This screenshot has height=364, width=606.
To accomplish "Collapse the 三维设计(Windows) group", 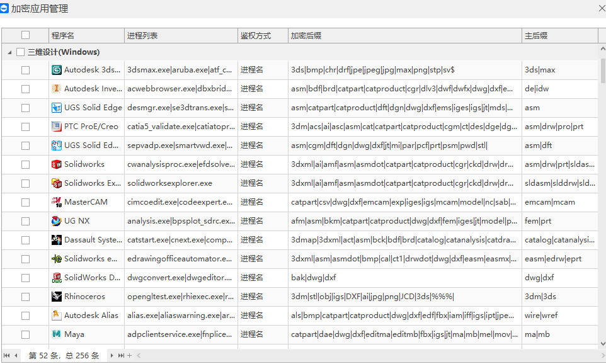I will coord(9,52).
